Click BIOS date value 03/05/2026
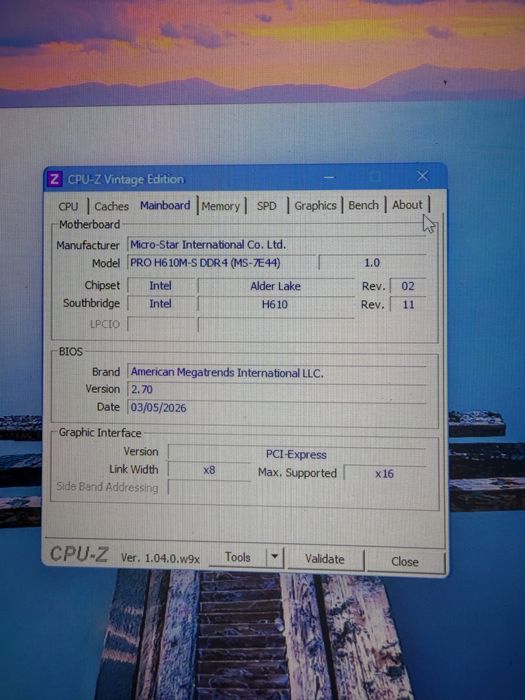525x700 pixels. tap(276, 408)
